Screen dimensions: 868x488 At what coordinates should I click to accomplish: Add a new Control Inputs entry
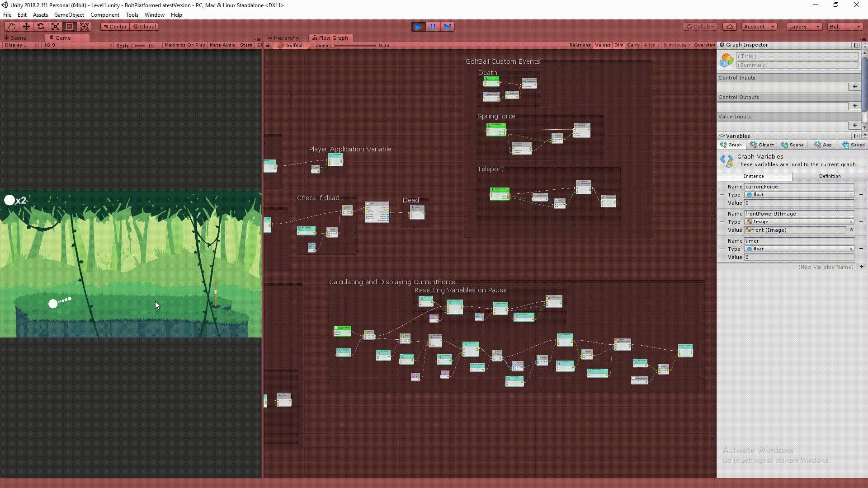pyautogui.click(x=854, y=86)
